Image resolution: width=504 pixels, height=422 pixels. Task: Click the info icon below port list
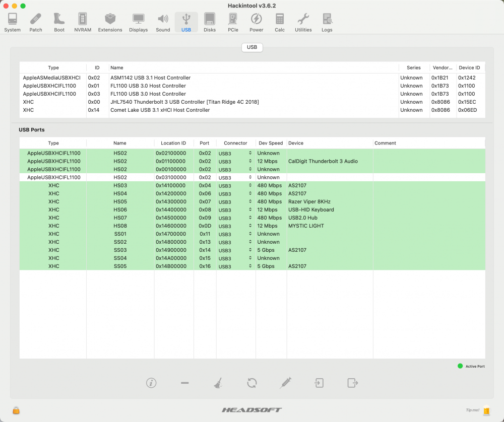click(x=151, y=383)
